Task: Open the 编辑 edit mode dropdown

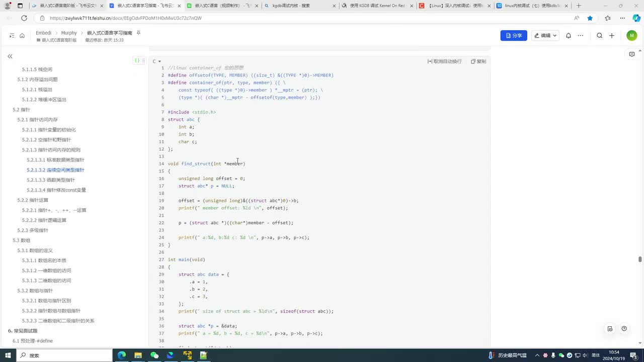Action: click(545, 36)
